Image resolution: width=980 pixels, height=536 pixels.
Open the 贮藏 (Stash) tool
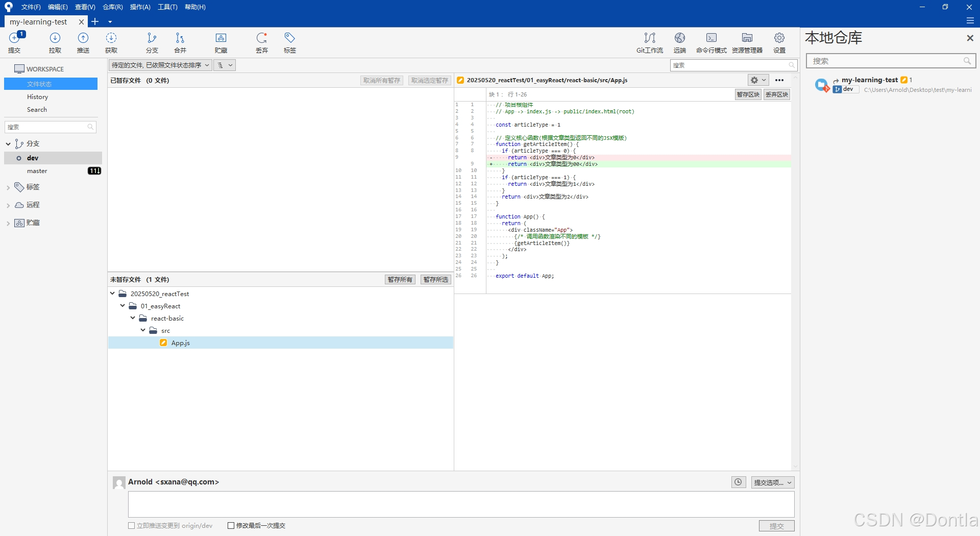pos(221,43)
